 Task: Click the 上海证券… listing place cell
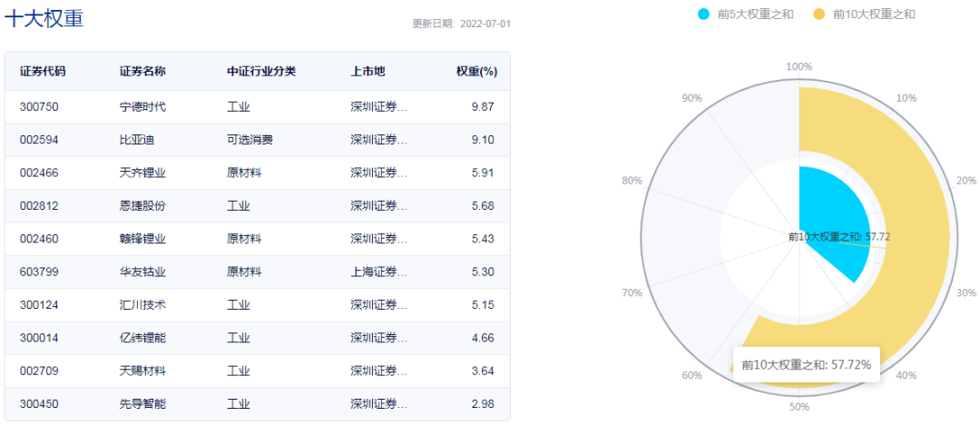tap(378, 272)
